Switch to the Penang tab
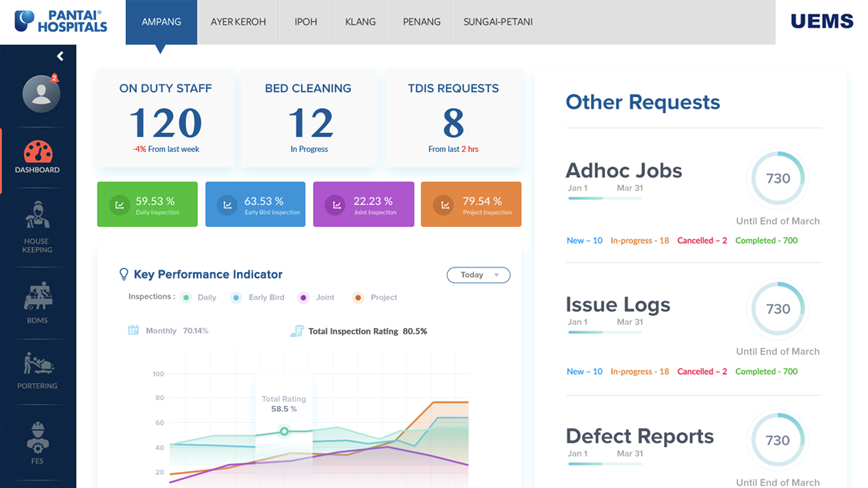The width and height of the screenshot is (868, 488). click(x=421, y=22)
